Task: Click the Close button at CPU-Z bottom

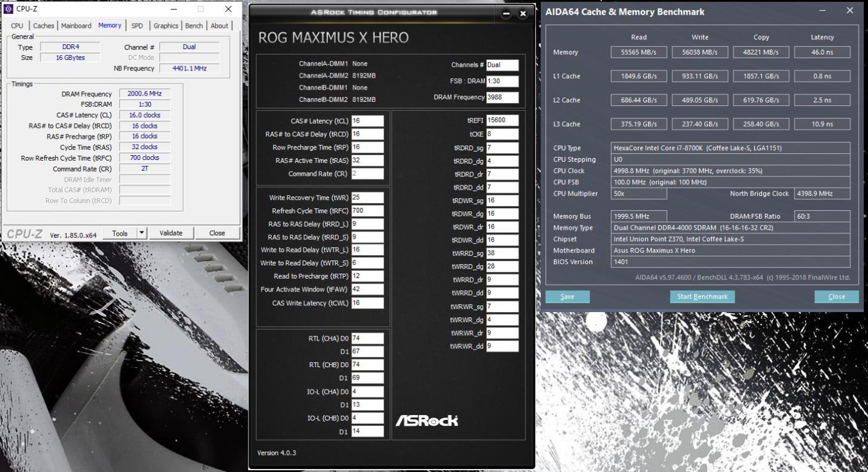Action: (217, 233)
